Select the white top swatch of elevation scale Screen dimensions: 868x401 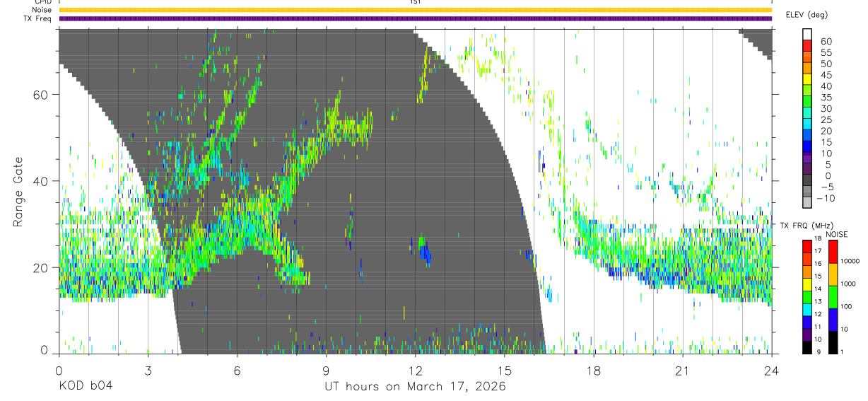[x=807, y=35]
